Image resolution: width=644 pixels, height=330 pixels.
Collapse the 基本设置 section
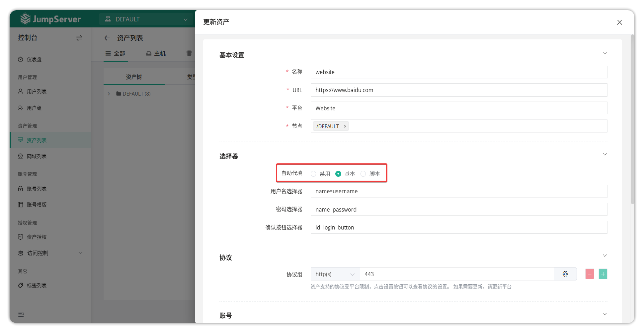pos(605,53)
